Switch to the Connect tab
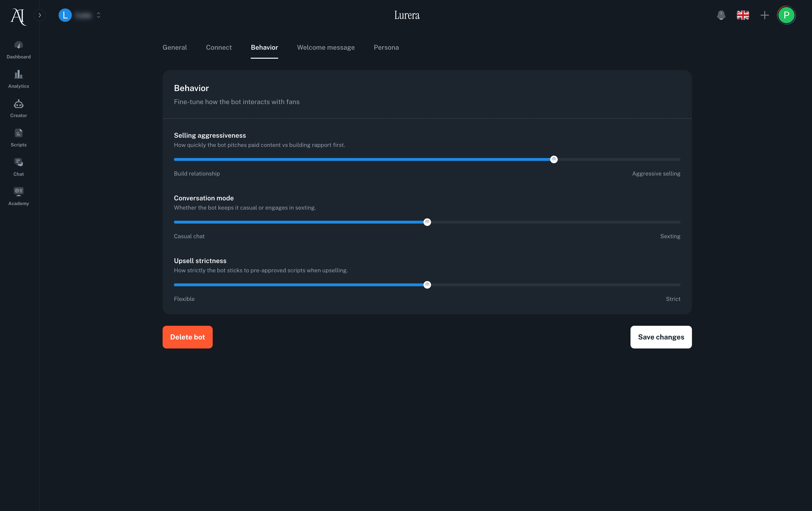The image size is (812, 511). coord(219,47)
